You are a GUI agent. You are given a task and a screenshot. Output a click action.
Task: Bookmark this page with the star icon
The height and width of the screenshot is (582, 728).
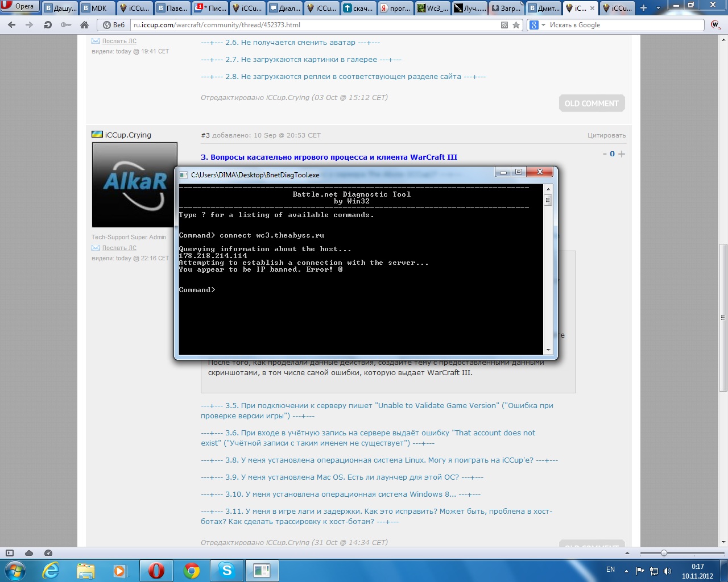(516, 25)
